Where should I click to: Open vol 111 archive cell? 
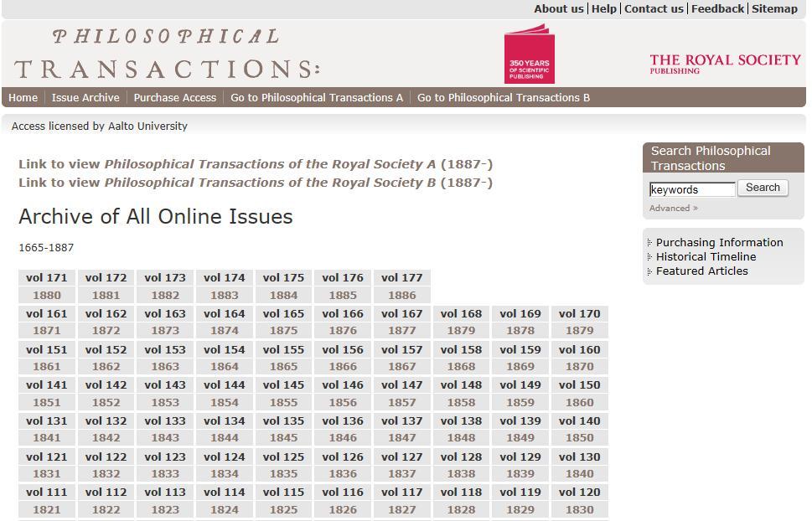[47, 493]
